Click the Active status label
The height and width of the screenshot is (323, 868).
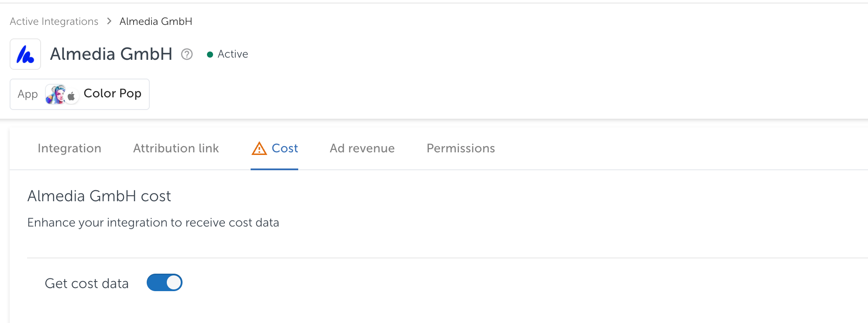click(x=233, y=54)
